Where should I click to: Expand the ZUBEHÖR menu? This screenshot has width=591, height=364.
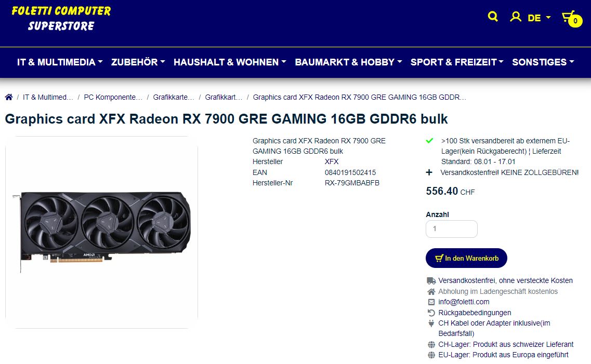coord(138,62)
